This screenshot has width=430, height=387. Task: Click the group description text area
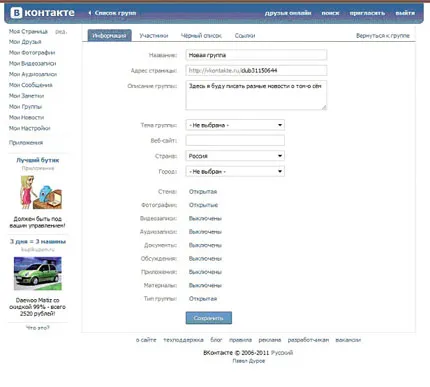[x=256, y=95]
